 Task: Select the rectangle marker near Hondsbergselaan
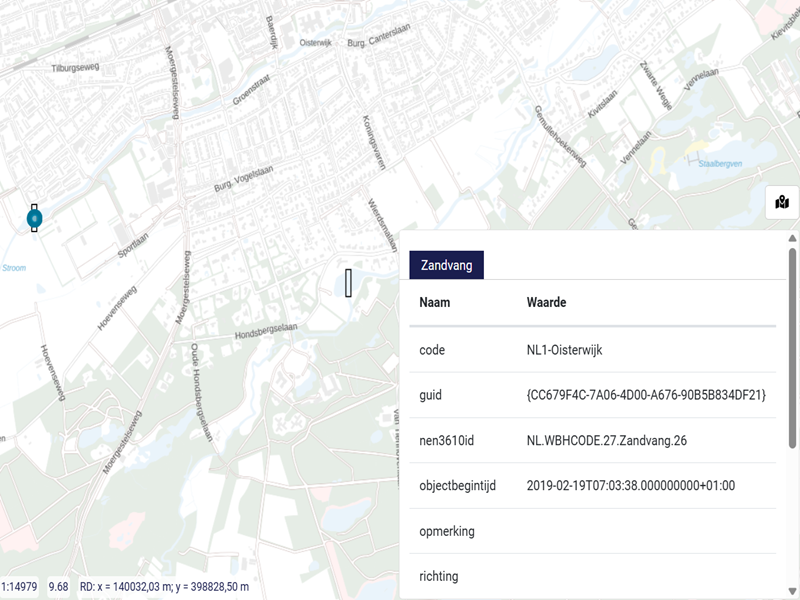point(349,283)
